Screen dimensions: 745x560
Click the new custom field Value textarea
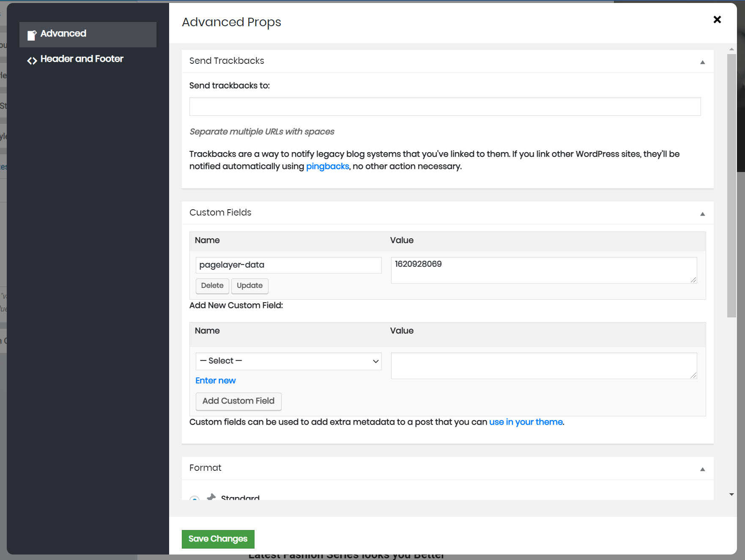[544, 366]
